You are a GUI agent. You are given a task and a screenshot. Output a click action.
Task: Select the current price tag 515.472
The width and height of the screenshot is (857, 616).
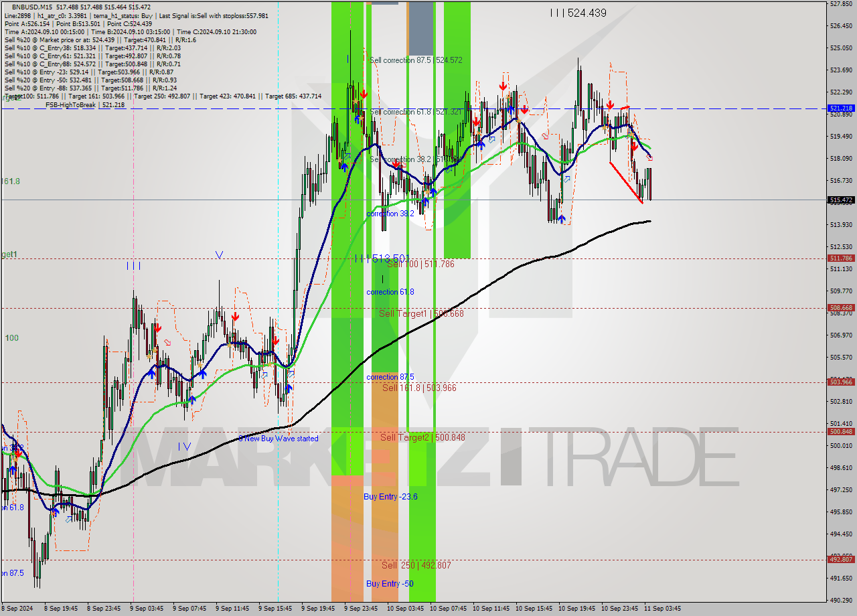click(x=841, y=200)
